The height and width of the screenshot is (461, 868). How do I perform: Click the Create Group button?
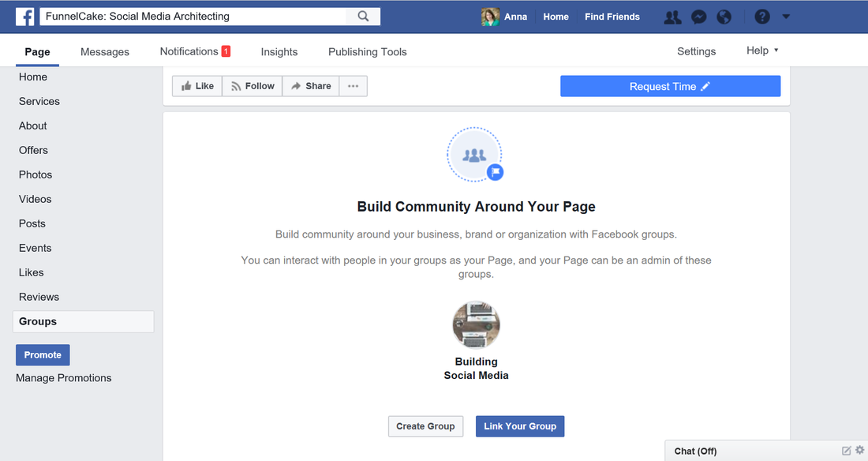pos(425,426)
